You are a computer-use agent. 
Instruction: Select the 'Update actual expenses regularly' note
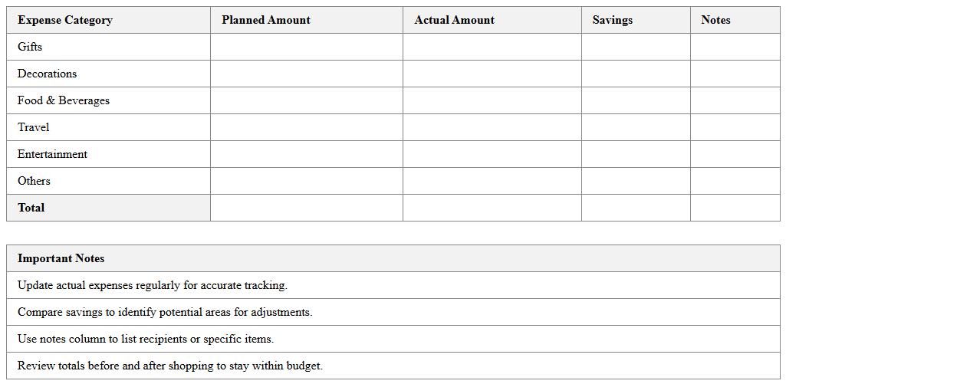(x=153, y=285)
